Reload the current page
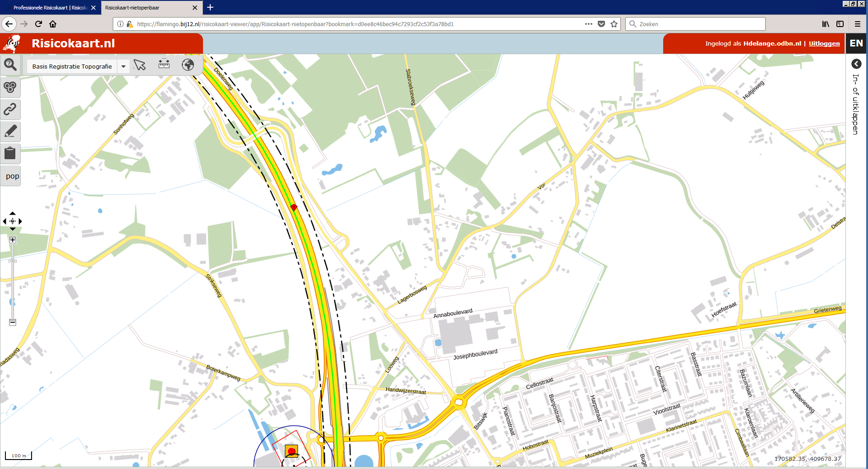Screen dimensions: 868x469 pyautogui.click(x=38, y=24)
